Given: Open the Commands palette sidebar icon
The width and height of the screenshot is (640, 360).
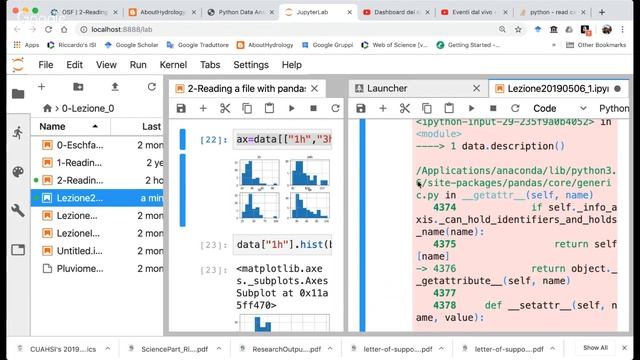Looking at the screenshot, I should [18, 172].
